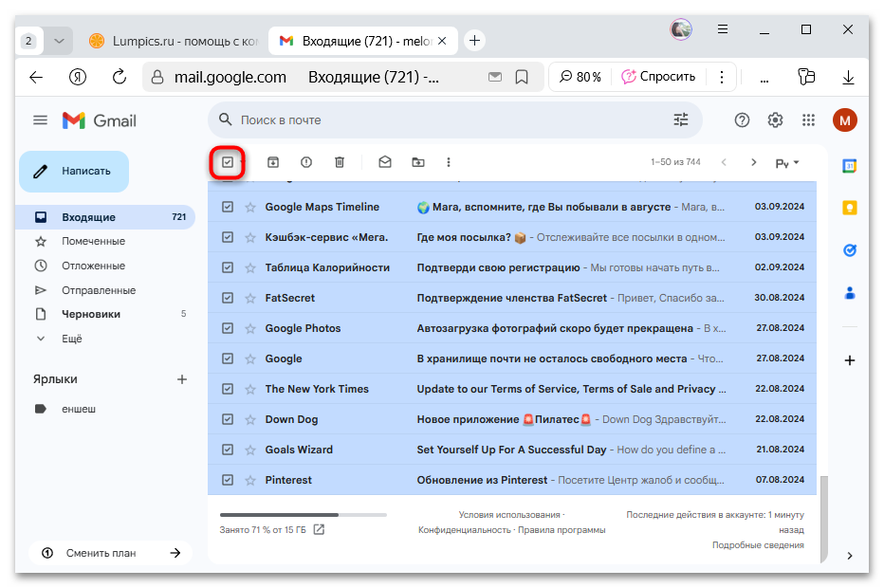Delete the selected emails
884x588 pixels.
[x=339, y=162]
